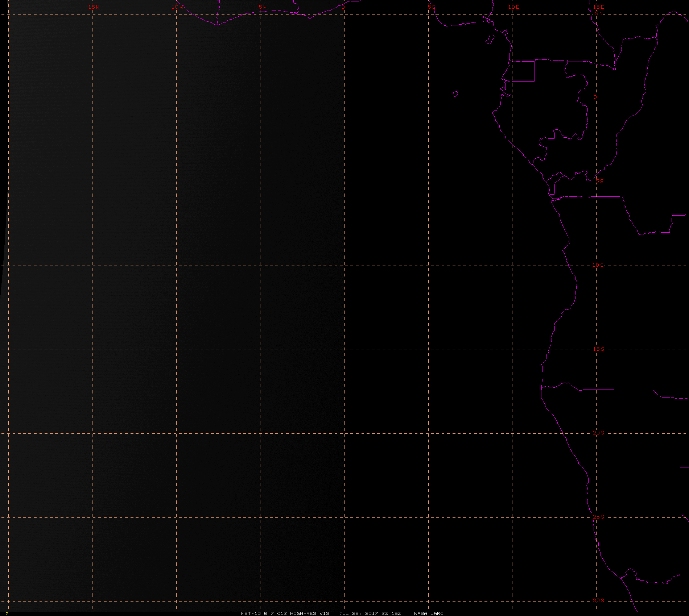Click the "20S" latitude label
The width and height of the screenshot is (689, 616).
[x=599, y=433]
